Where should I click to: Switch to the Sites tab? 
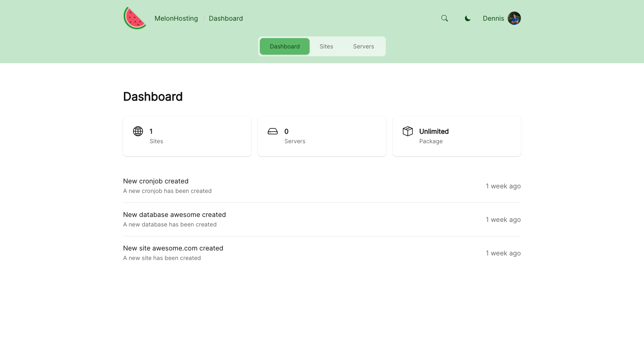(x=326, y=46)
